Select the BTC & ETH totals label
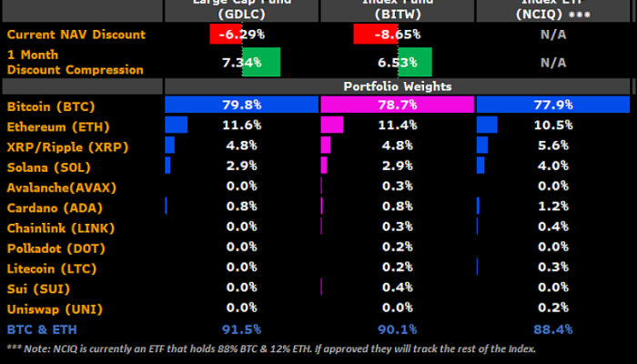Image resolution: width=637 pixels, height=364 pixels. (40, 329)
